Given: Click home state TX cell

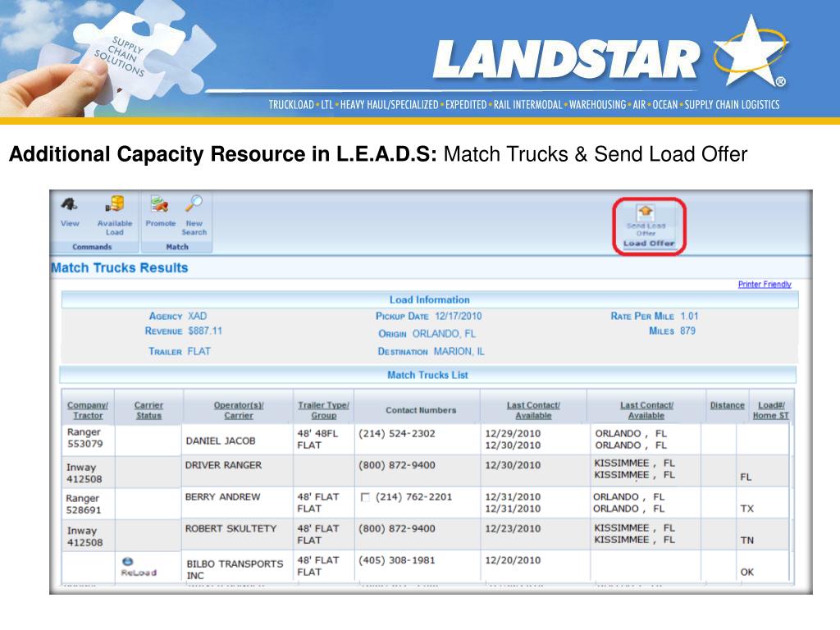Looking at the screenshot, I should [746, 509].
